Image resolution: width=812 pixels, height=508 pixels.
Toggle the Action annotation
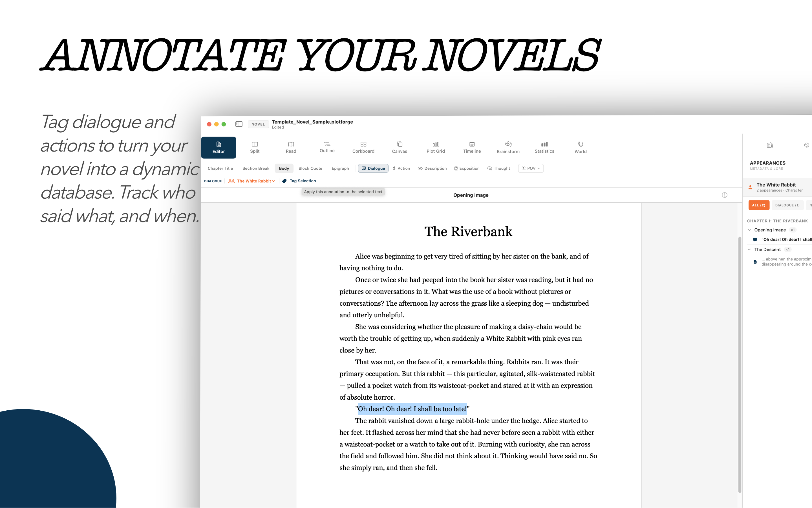pos(401,168)
